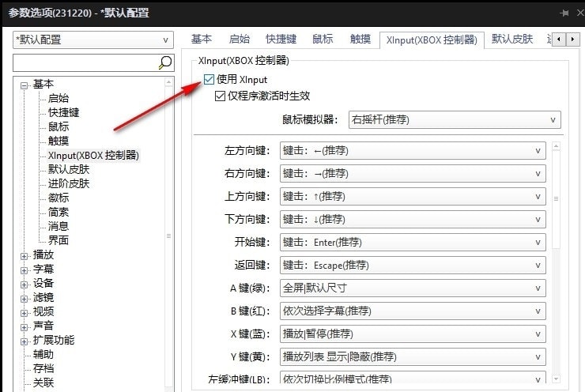Select 界面 in the settings tree
This screenshot has width=585, height=392.
click(x=58, y=240)
